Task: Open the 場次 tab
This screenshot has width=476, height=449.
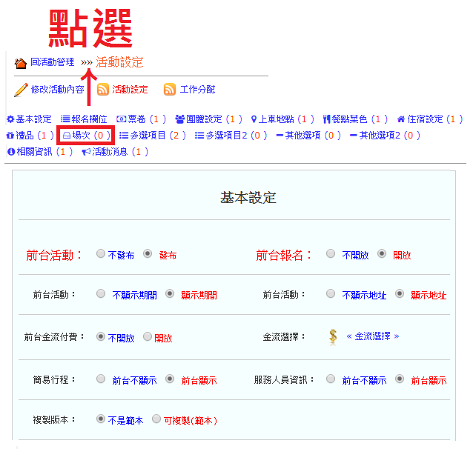Action: pos(86,136)
